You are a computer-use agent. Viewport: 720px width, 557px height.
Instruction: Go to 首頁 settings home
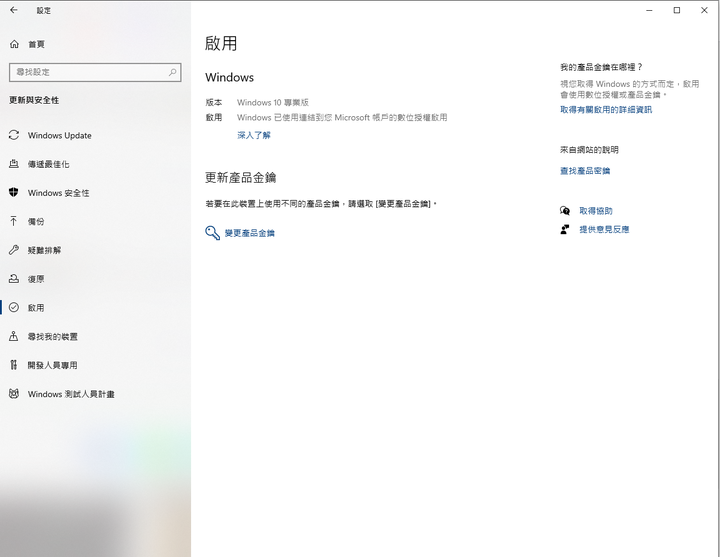click(x=36, y=44)
